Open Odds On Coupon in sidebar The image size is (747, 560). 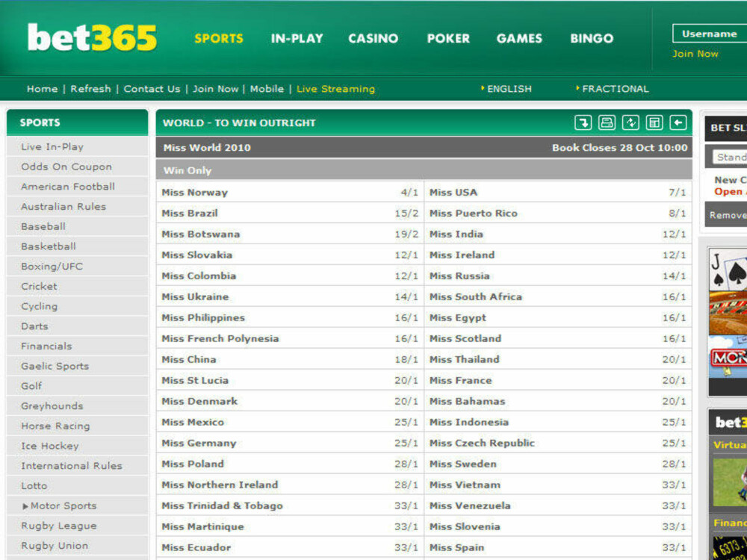(x=77, y=167)
